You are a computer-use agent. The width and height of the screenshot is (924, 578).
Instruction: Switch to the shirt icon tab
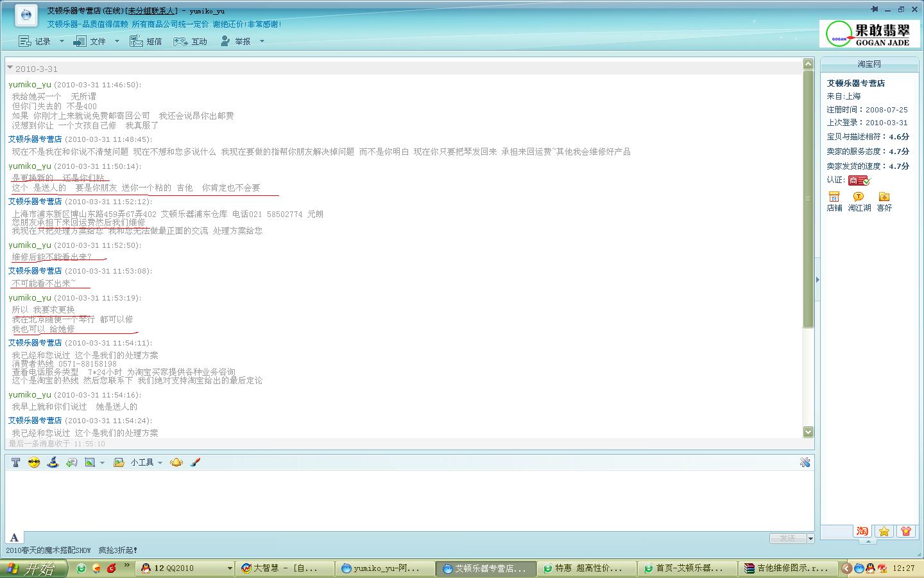(x=906, y=531)
